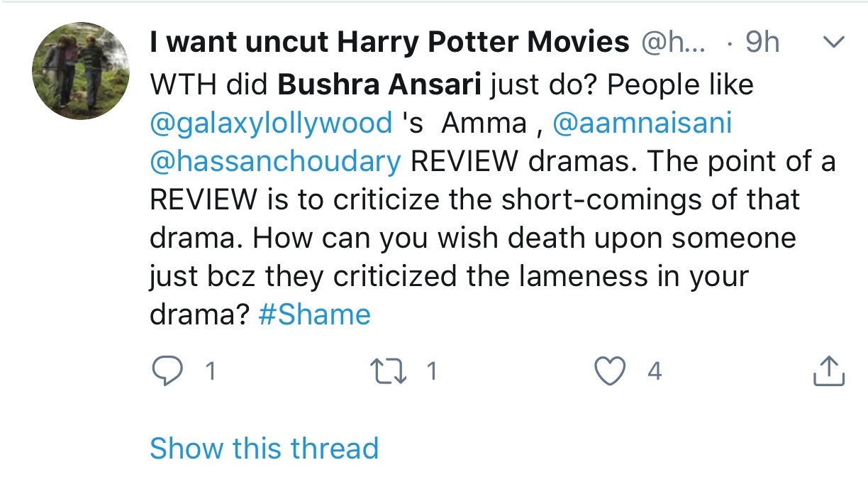Tap the truncated @h... username handle
The height and width of the screenshot is (482, 868).
674,44
